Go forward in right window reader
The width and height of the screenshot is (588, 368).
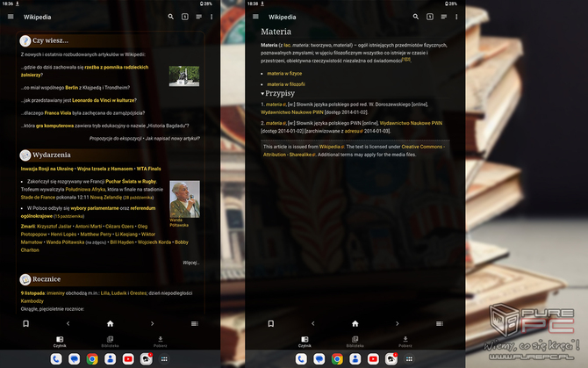[398, 323]
